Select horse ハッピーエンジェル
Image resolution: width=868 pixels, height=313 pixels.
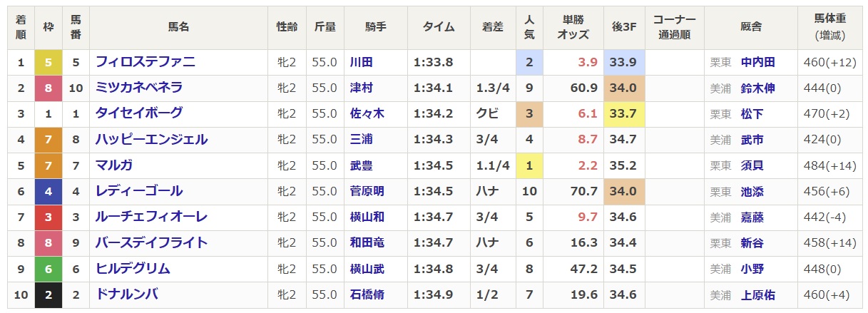tap(151, 139)
